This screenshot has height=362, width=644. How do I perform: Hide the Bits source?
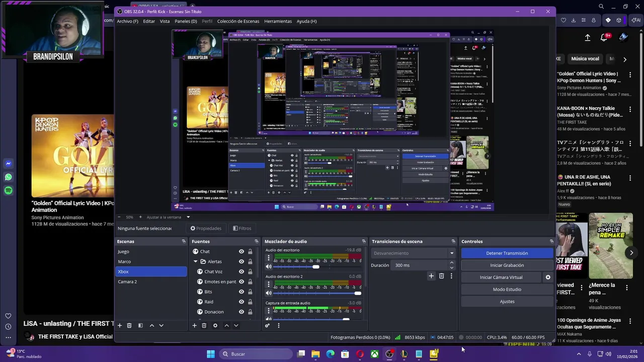point(242,292)
